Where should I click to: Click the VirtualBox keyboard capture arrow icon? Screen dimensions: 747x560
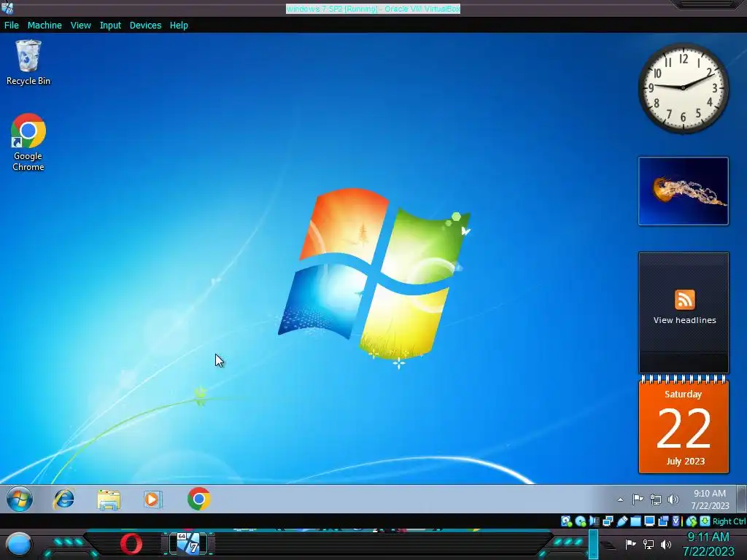pos(705,521)
